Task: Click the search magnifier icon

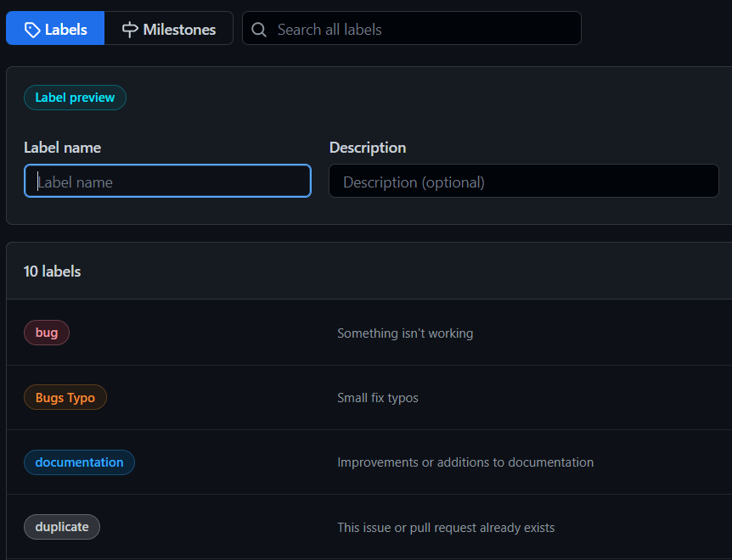Action: coord(259,28)
